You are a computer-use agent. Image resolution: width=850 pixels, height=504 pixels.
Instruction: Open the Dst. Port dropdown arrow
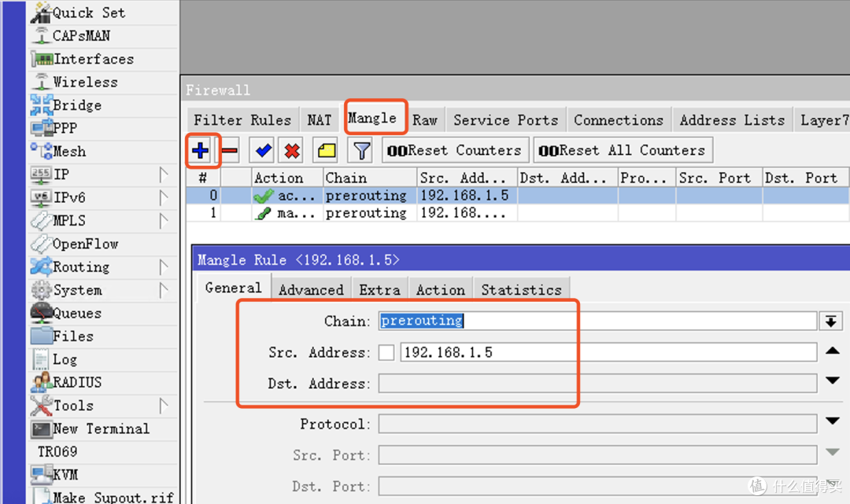pos(833,486)
